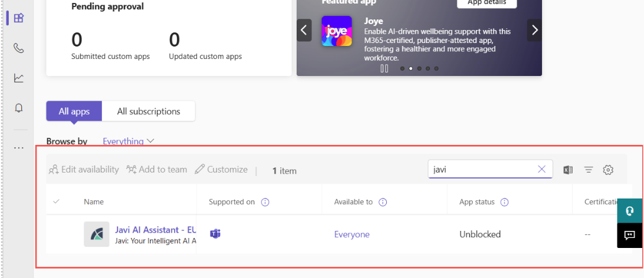
Task: Select third carousel dot indicator
Action: [x=419, y=68]
